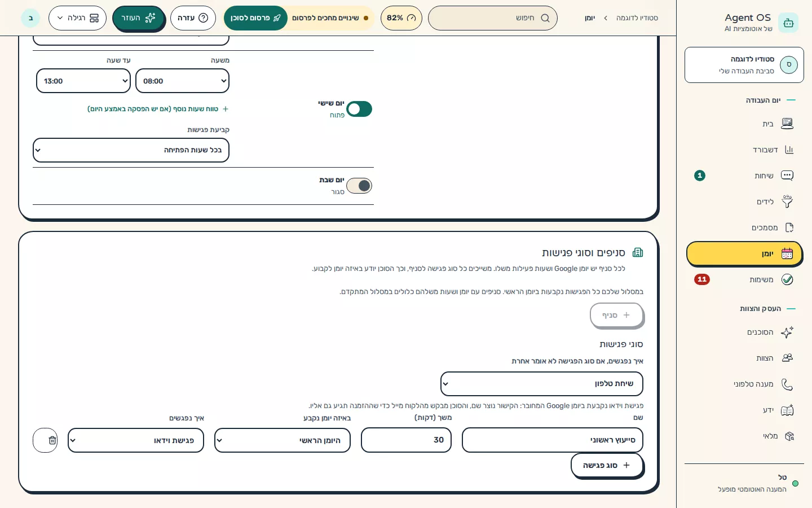Viewport: 812px width, 508px height.
Task: Open משימות checkmark icon
Action: click(x=787, y=279)
